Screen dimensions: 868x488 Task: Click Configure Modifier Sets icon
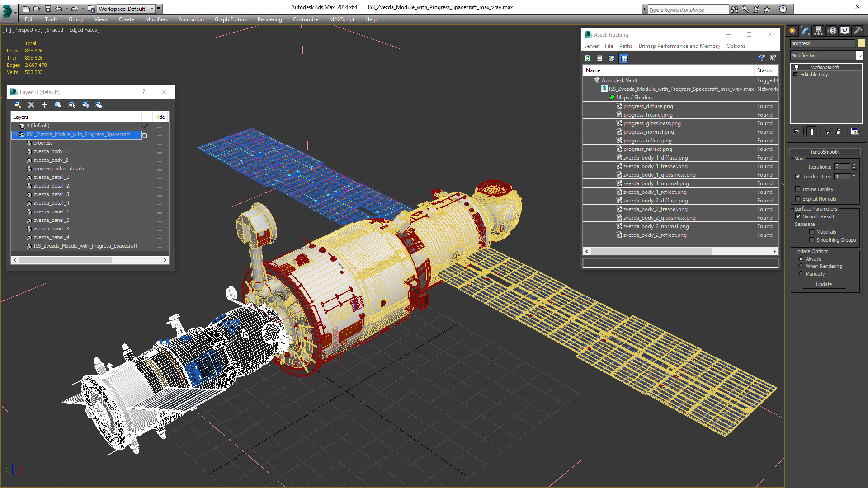pos(854,131)
